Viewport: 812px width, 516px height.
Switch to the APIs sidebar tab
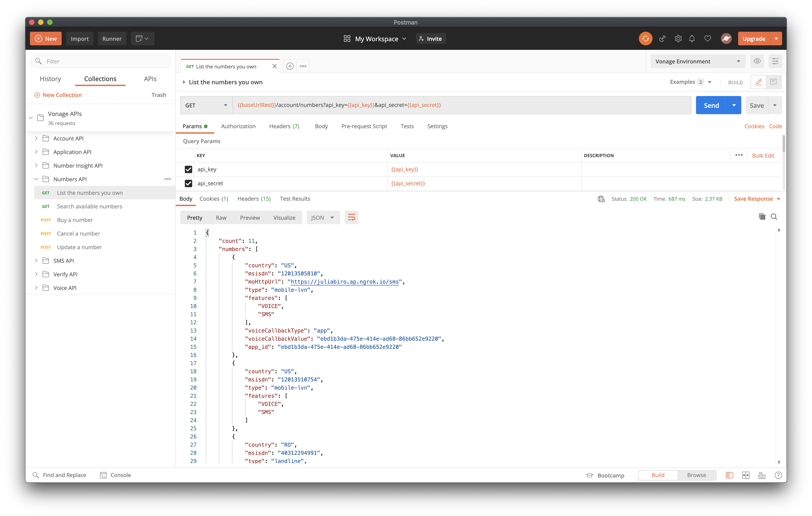[150, 79]
